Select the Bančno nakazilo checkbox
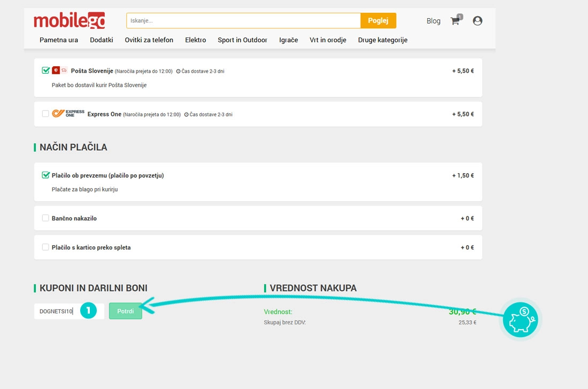The height and width of the screenshot is (389, 588). pos(45,218)
